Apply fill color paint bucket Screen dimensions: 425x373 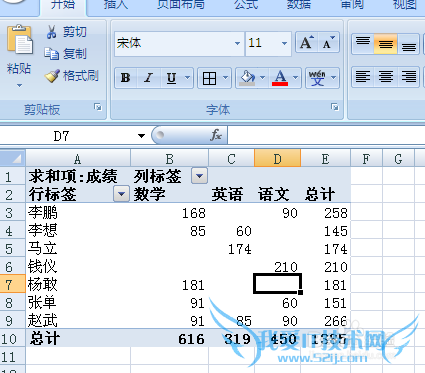[247, 78]
